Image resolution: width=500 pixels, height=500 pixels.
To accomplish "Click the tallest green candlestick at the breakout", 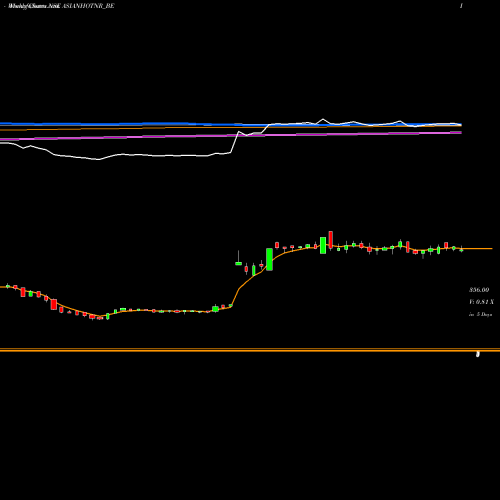I will pos(269,259).
